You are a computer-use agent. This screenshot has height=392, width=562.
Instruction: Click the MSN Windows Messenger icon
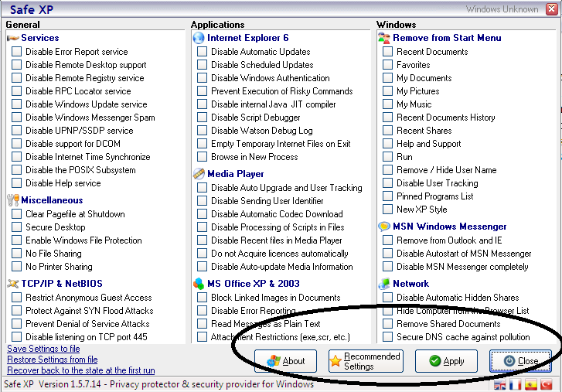[x=384, y=227]
